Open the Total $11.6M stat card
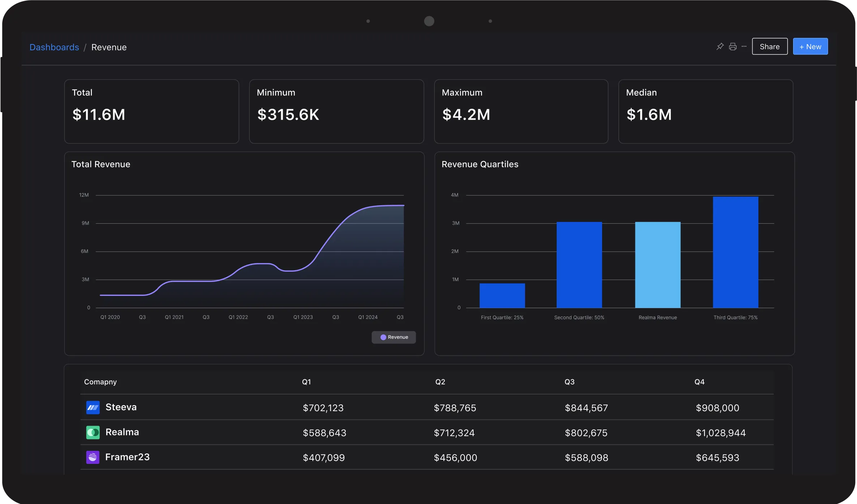This screenshot has height=504, width=857. [x=151, y=111]
